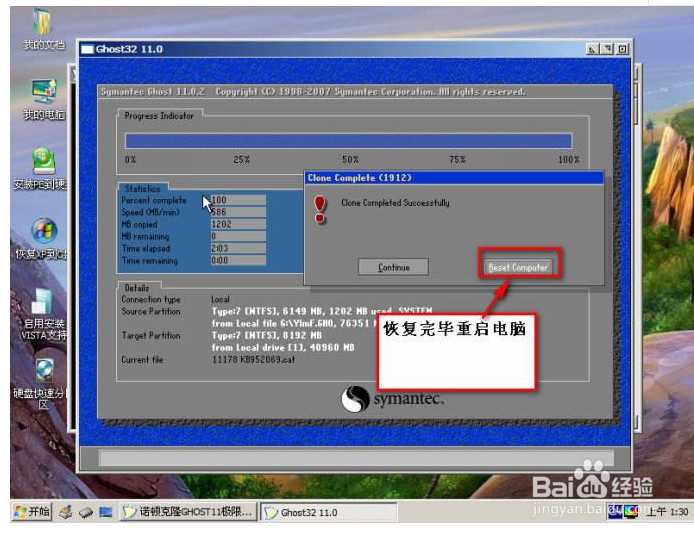
Task: Click the 50% progress marker label
Action: tap(350, 159)
